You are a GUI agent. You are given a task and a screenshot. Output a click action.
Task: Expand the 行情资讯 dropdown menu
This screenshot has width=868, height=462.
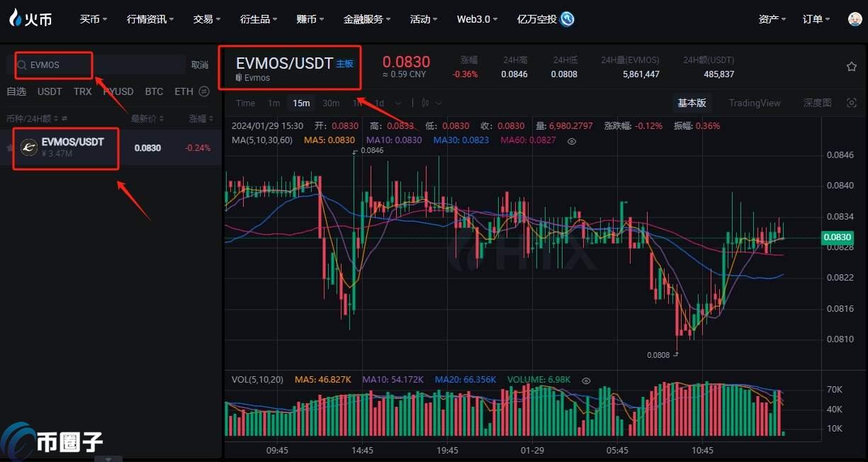point(151,19)
